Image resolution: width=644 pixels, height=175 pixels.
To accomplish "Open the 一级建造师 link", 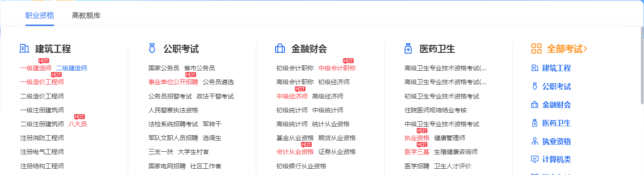I will tap(36, 68).
